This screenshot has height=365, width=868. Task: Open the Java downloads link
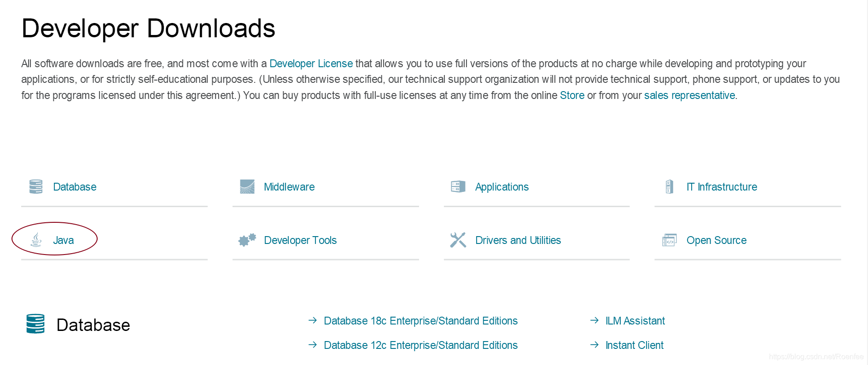[63, 240]
